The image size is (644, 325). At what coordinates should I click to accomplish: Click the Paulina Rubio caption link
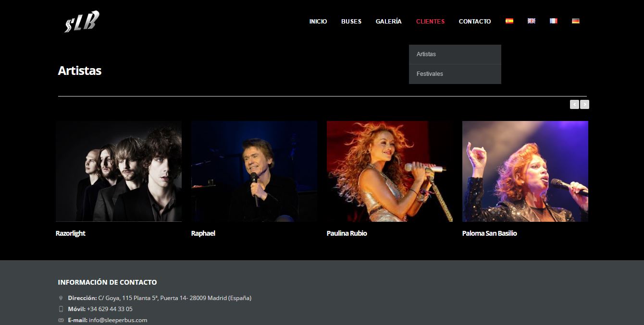[347, 233]
